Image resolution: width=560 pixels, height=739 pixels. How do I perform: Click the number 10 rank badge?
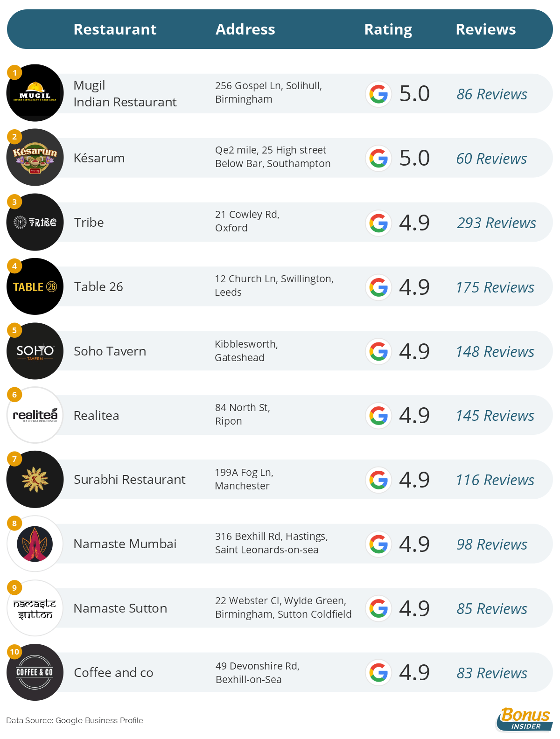pos(14,652)
